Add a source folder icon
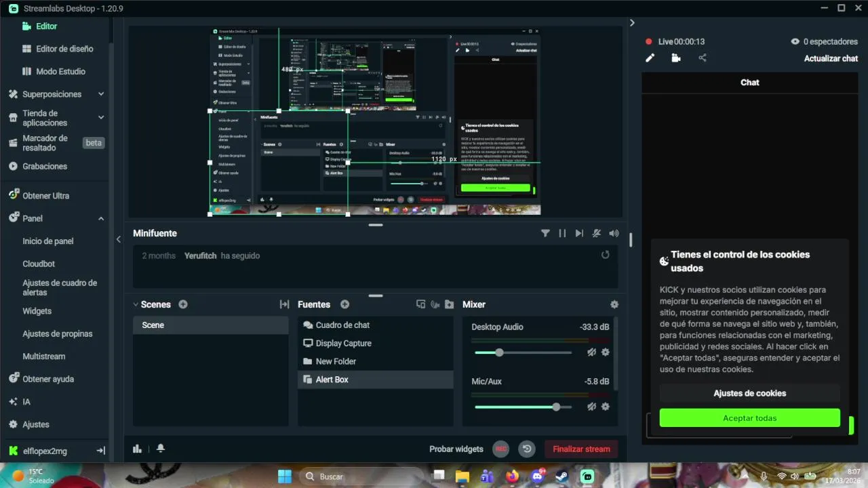 449,304
